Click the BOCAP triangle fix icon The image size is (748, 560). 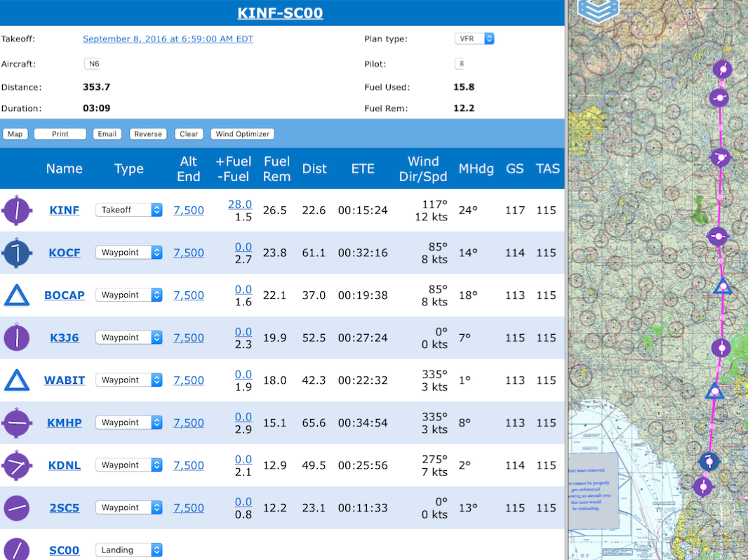[17, 295]
